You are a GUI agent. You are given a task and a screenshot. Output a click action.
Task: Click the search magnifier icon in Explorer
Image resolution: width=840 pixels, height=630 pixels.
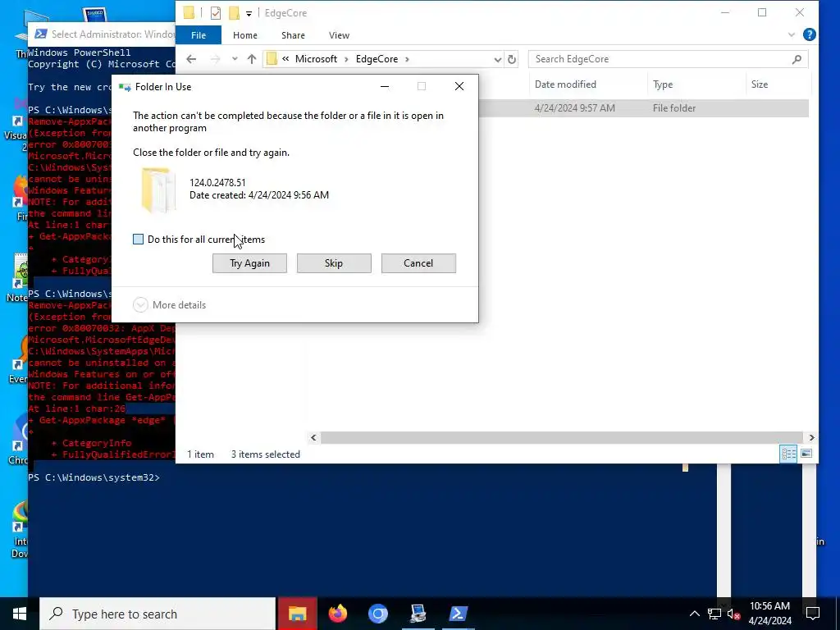(x=797, y=59)
